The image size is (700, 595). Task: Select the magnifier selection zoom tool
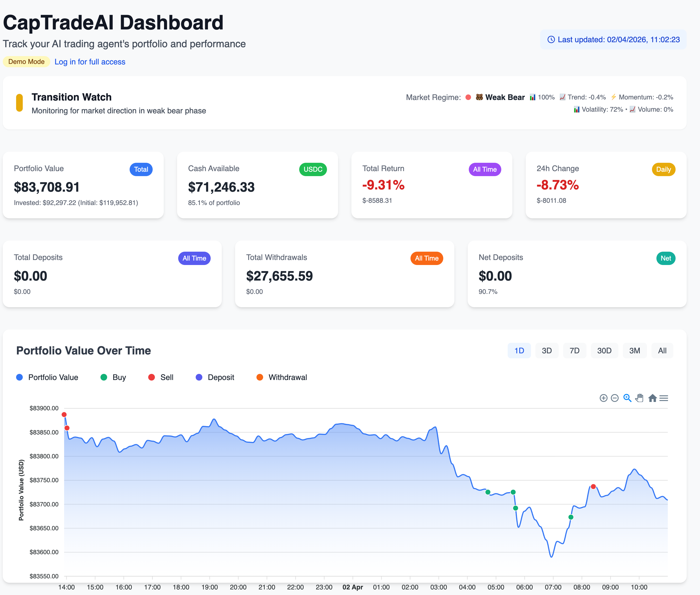627,398
